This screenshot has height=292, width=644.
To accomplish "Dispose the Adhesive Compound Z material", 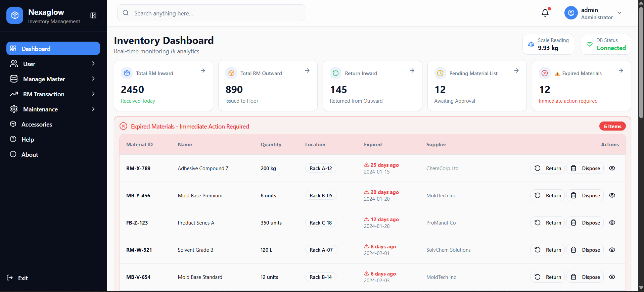I will point(585,168).
